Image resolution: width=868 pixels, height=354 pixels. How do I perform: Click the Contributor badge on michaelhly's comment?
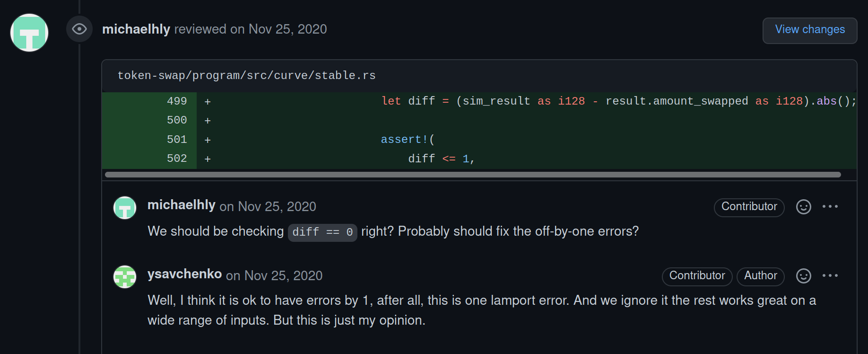[x=749, y=207]
